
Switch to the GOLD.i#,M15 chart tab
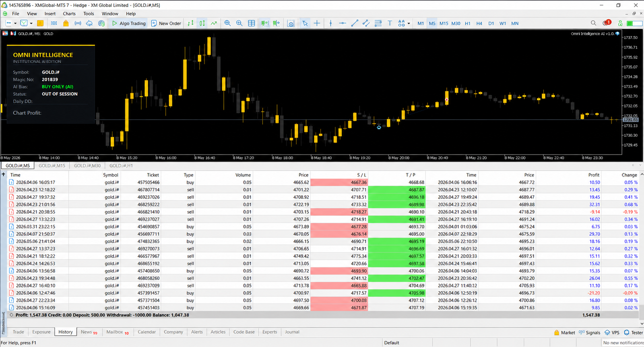[52, 166]
